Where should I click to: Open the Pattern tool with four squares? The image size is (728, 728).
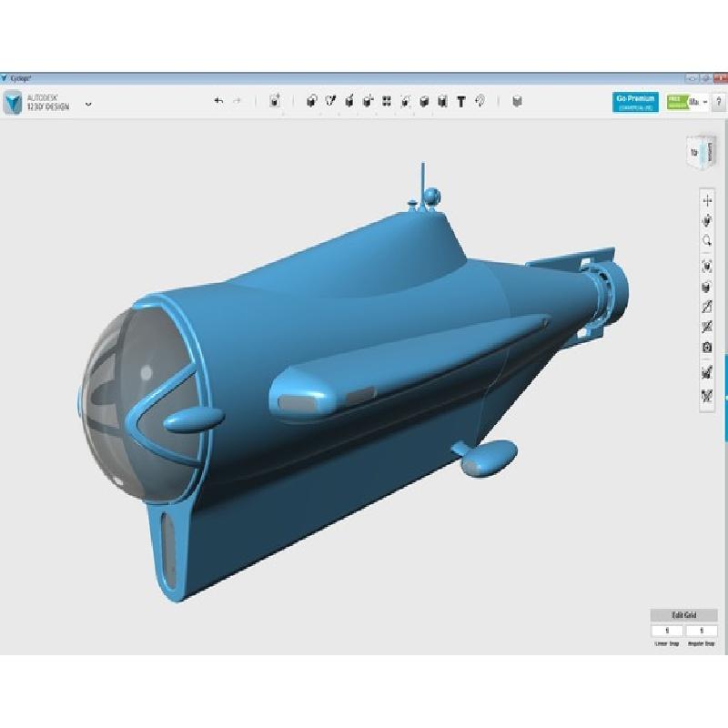click(x=387, y=102)
